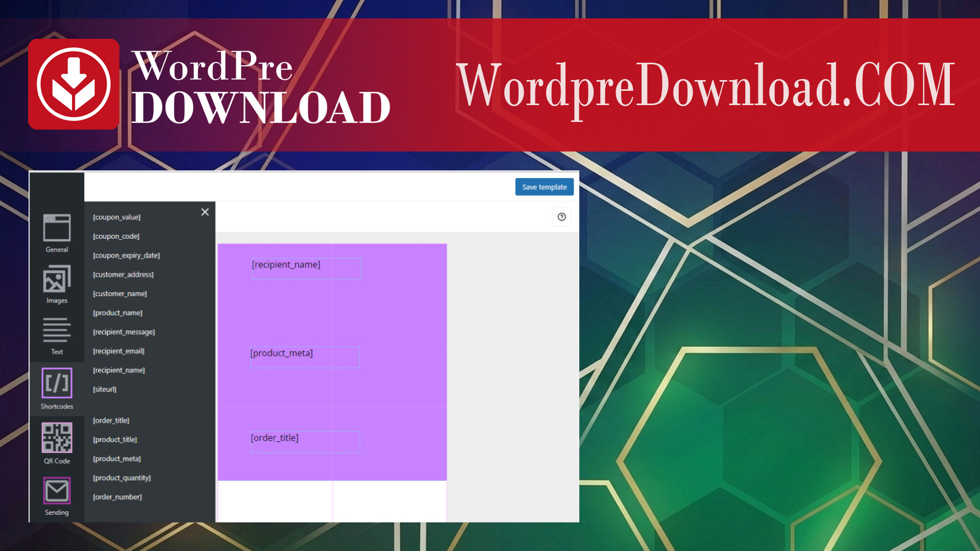980x551 pixels.
Task: Click the Save template button
Action: pyautogui.click(x=544, y=187)
